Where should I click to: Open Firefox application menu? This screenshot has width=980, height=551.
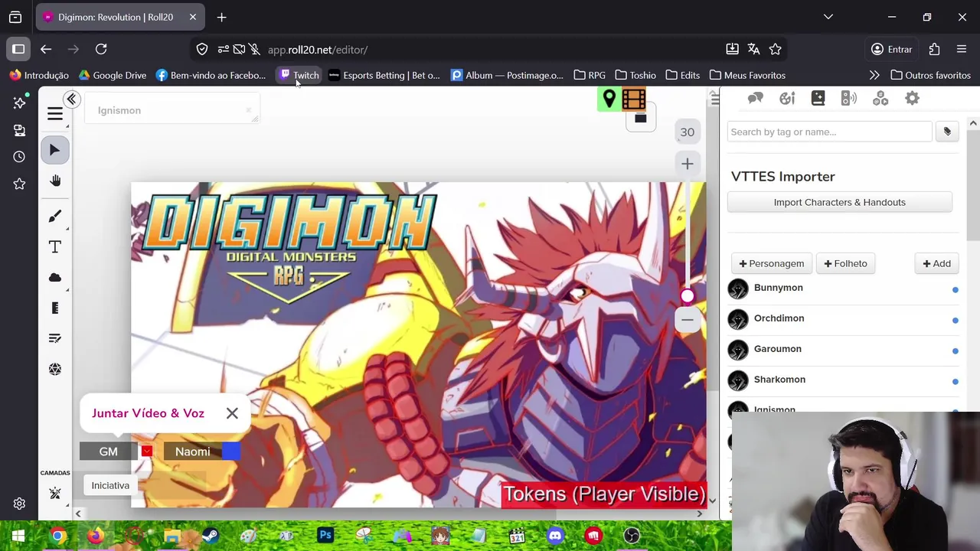[962, 49]
